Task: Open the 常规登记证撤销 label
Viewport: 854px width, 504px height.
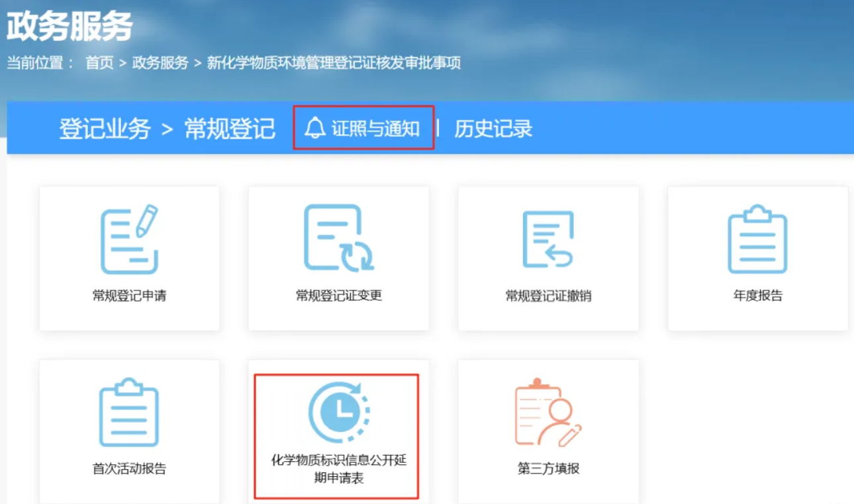Action: [x=548, y=296]
